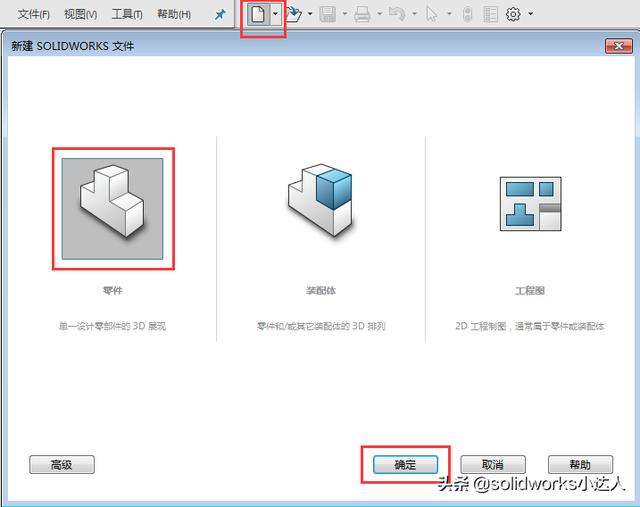Click the Rebuild traffic light icon
This screenshot has width=640, height=507.
pos(468,14)
